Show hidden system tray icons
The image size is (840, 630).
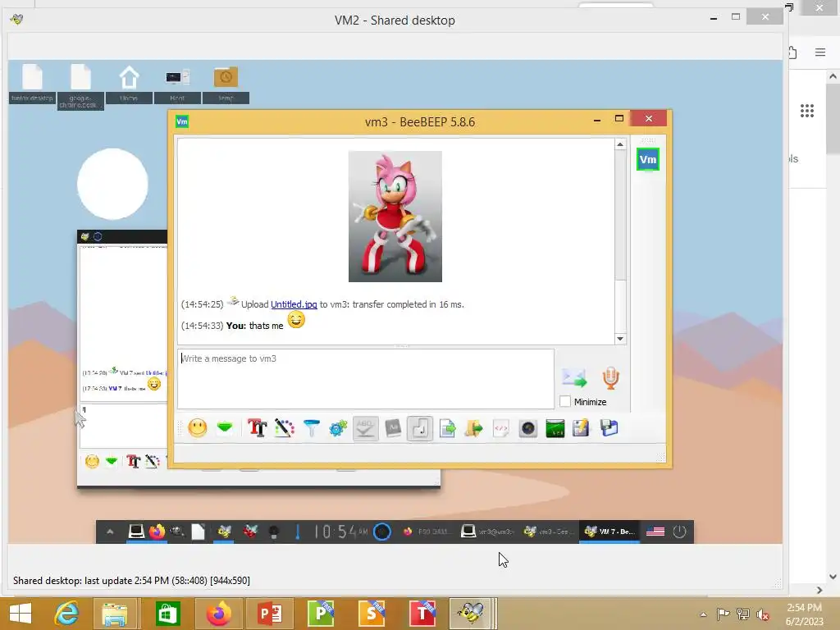click(703, 614)
